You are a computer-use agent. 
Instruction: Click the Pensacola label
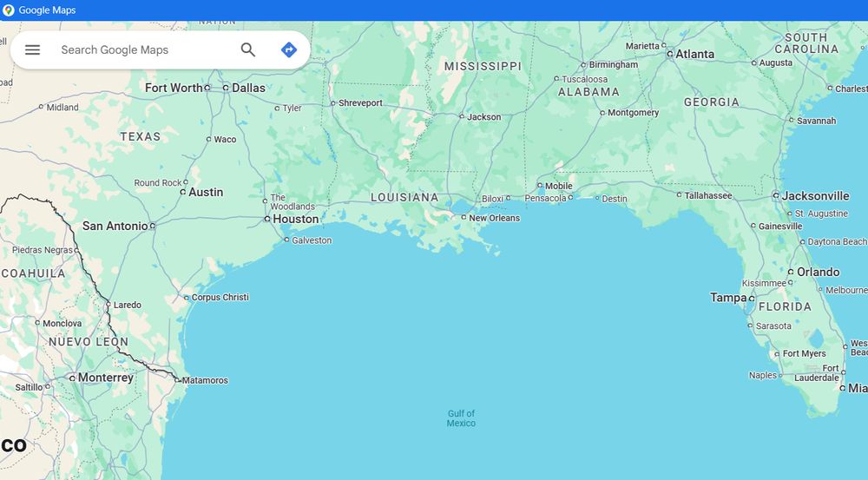pyautogui.click(x=545, y=198)
